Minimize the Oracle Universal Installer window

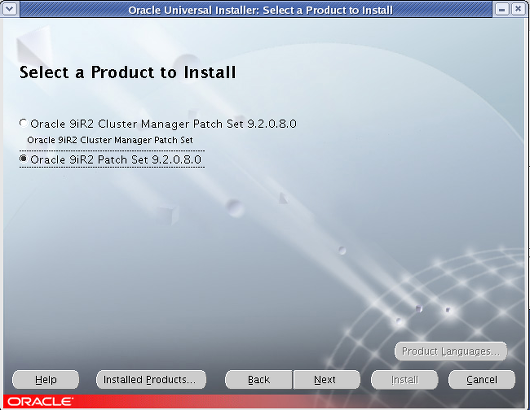click(x=502, y=9)
